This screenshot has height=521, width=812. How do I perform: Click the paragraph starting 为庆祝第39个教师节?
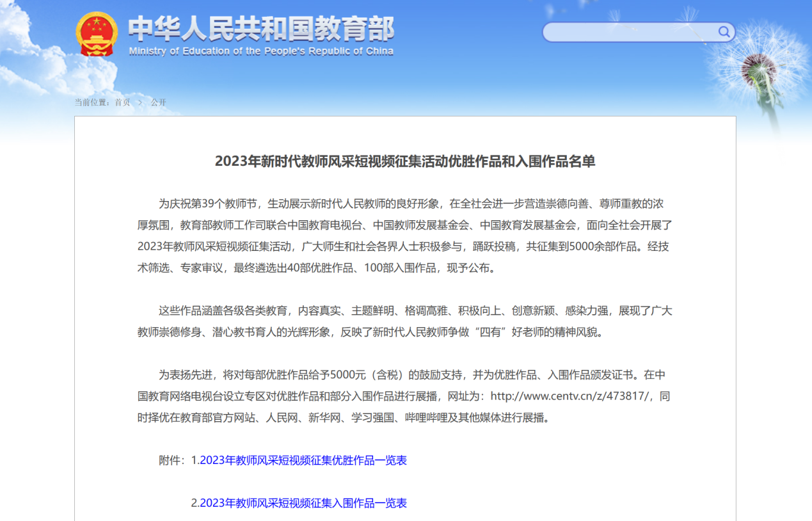pyautogui.click(x=405, y=236)
